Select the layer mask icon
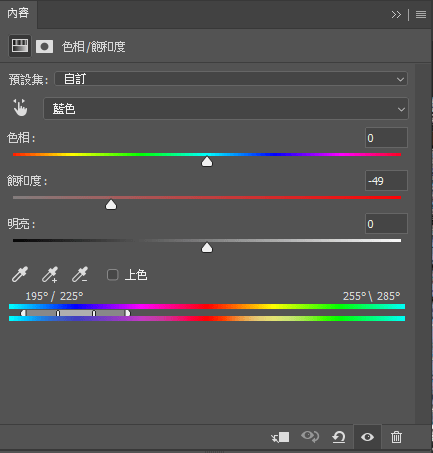The height and width of the screenshot is (453, 433). point(45,46)
